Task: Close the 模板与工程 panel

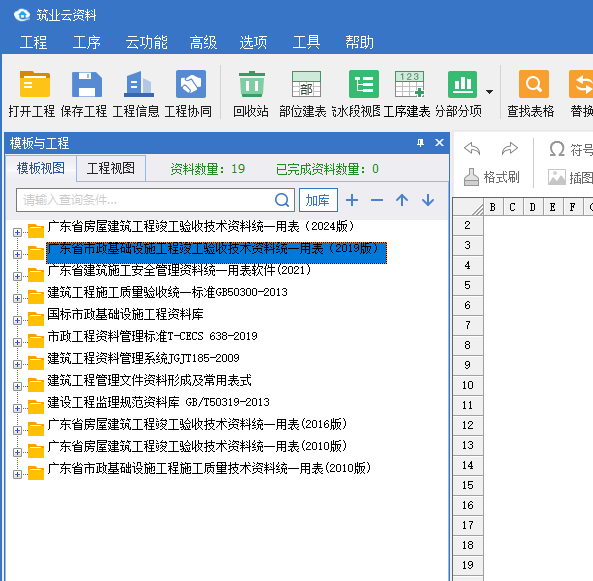Action: pyautogui.click(x=439, y=143)
